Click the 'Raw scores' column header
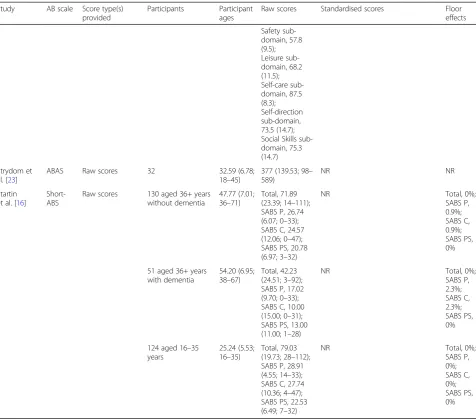This screenshot has height=420, width=476. coord(279,9)
